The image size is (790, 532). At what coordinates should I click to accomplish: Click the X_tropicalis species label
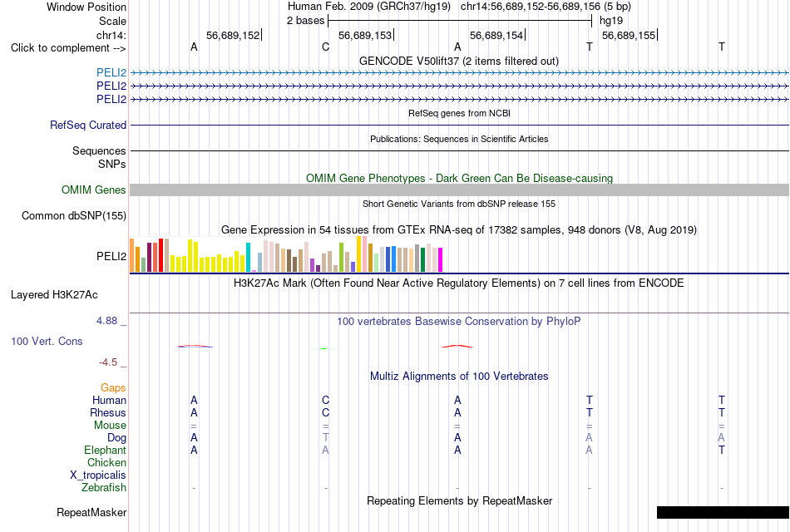[98, 475]
